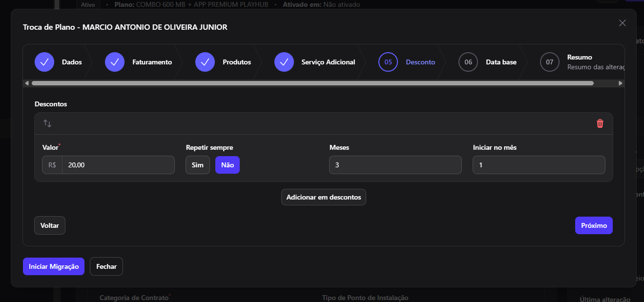Viewport: 644px width, 302px height.
Task: Click the Meses field label
Action: click(339, 147)
